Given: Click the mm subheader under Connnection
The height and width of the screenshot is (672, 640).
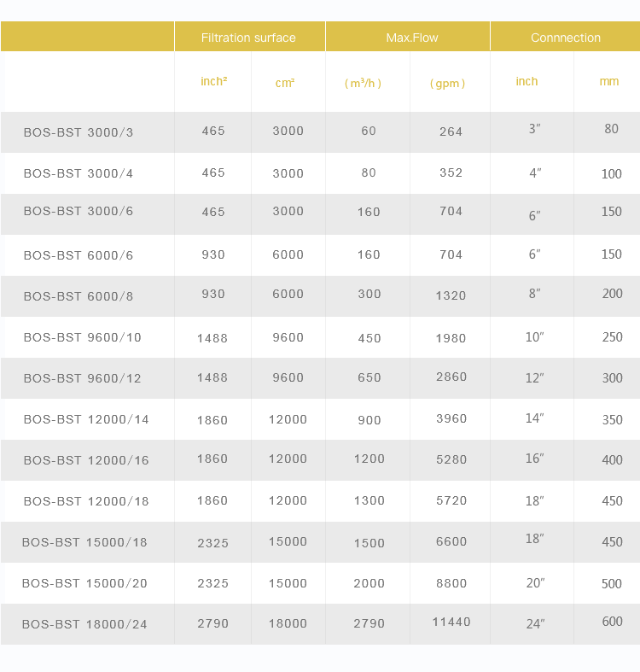Looking at the screenshot, I should pos(608,81).
